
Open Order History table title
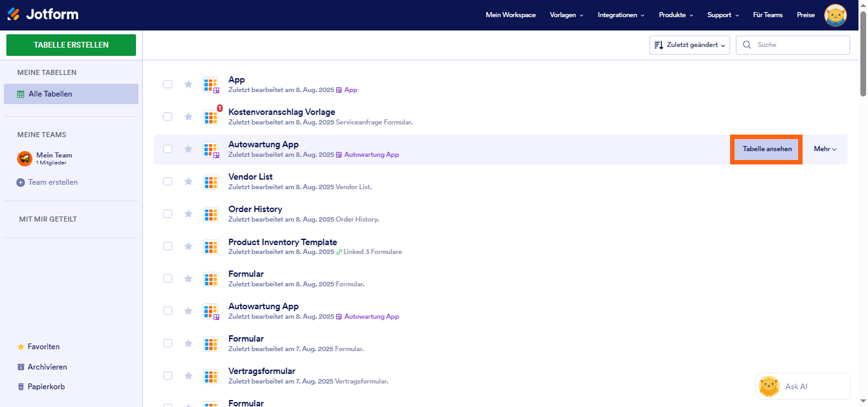pyautogui.click(x=255, y=209)
